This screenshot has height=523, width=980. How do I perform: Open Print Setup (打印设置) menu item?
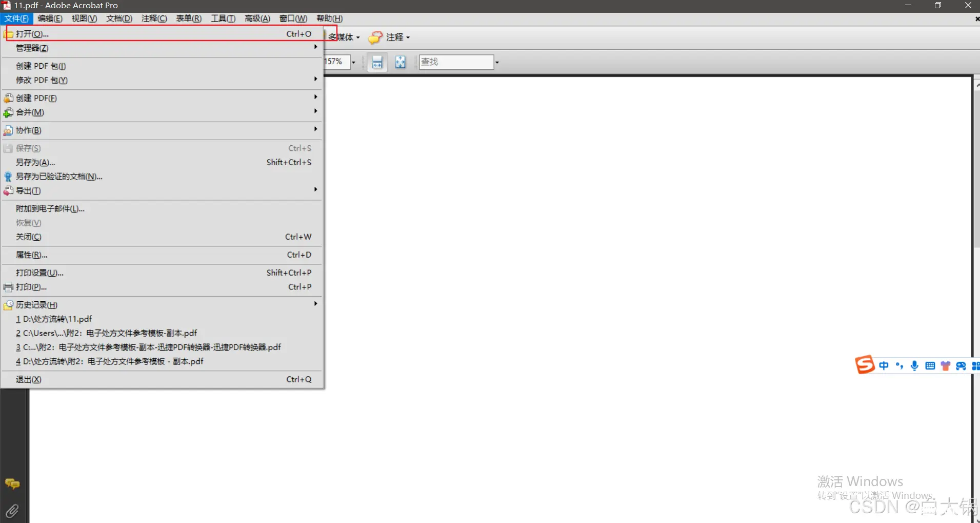tap(162, 273)
